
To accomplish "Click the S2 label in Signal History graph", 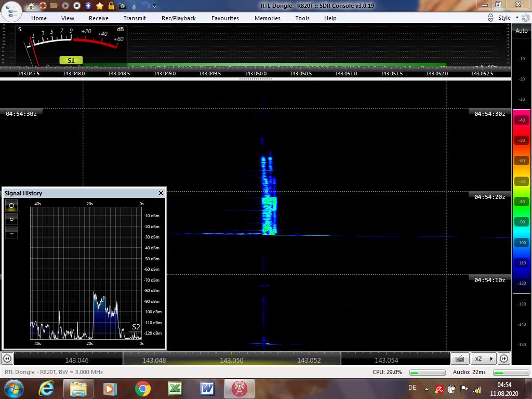I will click(x=136, y=327).
